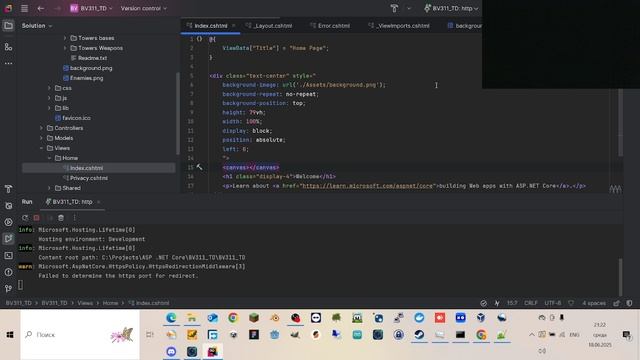This screenshot has width=640, height=360.
Task: Open Discord from the taskbar
Action: coord(171,351)
